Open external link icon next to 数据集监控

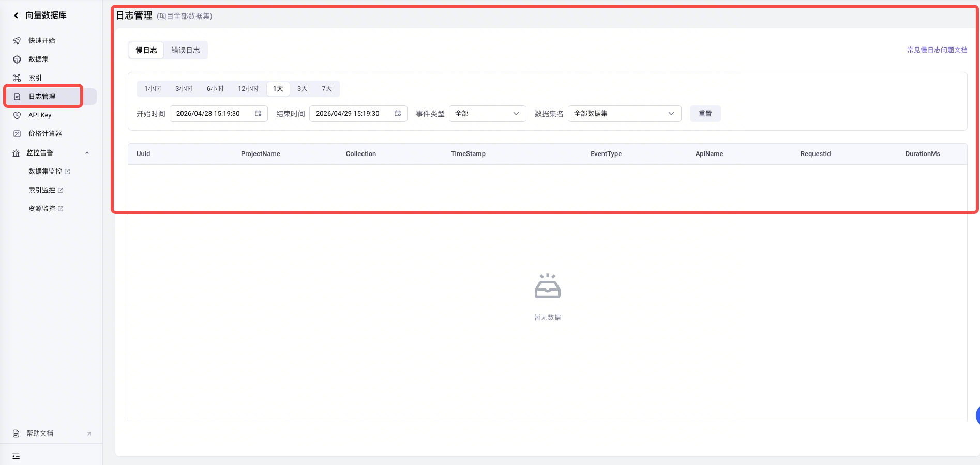[67, 172]
